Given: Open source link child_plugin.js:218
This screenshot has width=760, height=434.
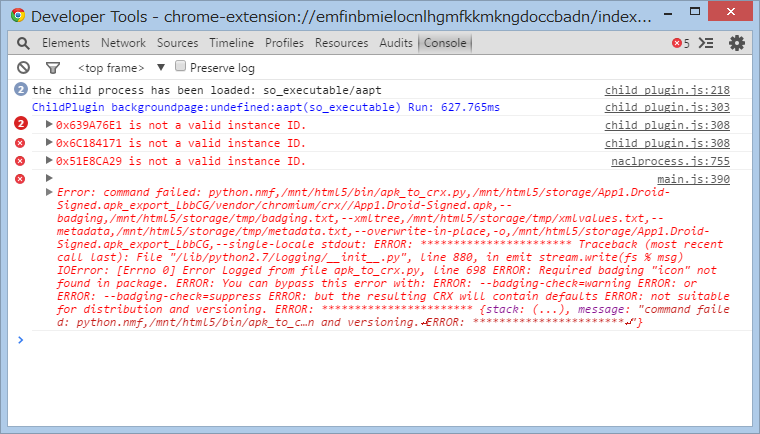Looking at the screenshot, I should point(667,90).
